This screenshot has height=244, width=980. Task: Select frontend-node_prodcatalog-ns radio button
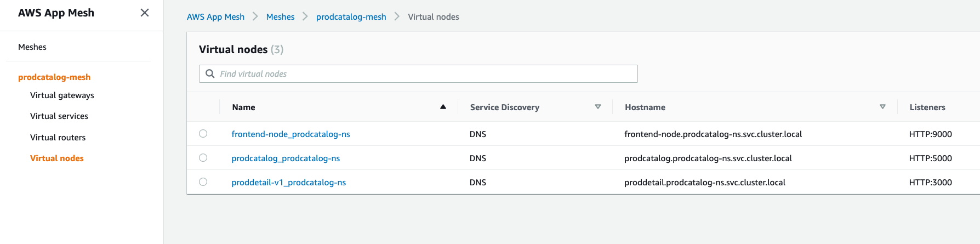203,134
